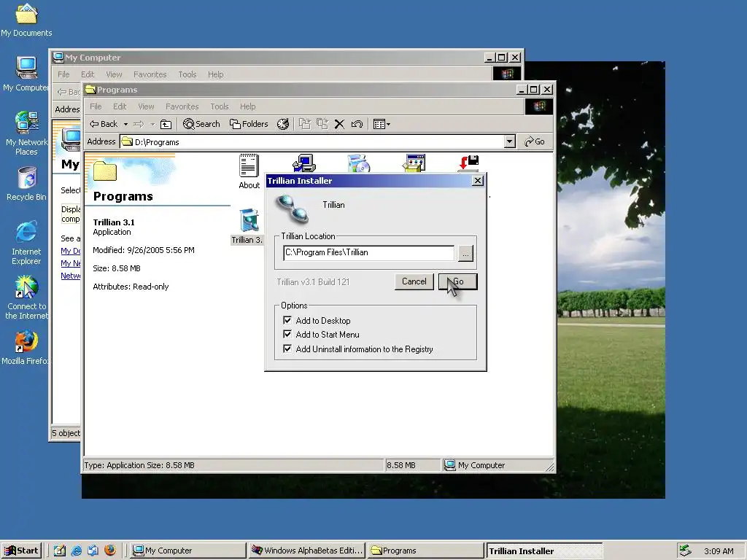Expand Forward history dropdown arrow in Programs
747x560 pixels.
tap(152, 124)
